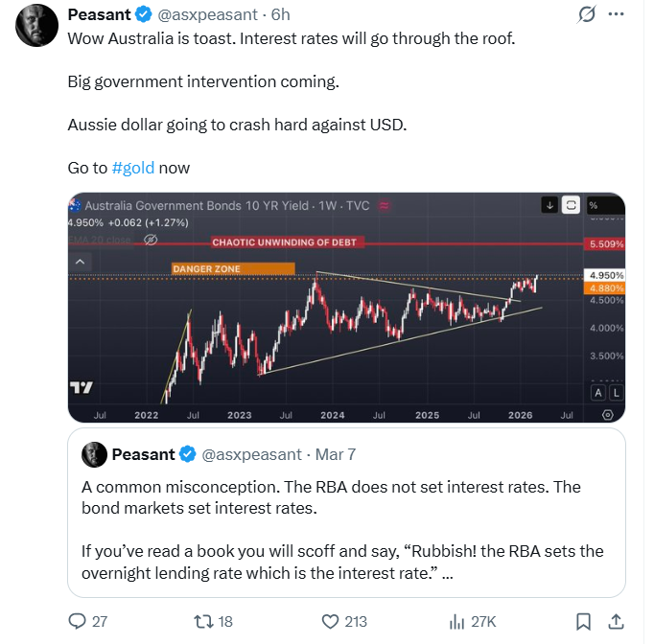Collapse the chart legend chevron
654x644 pixels.
[81, 262]
